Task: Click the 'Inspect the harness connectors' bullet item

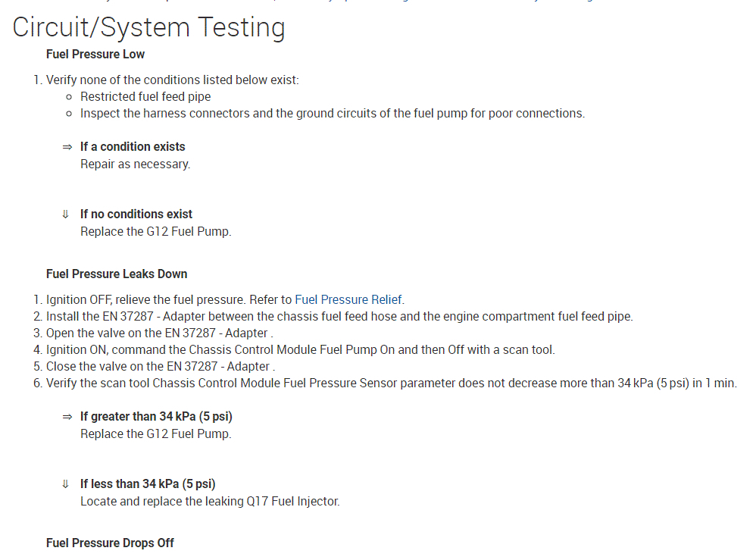Action: click(333, 114)
